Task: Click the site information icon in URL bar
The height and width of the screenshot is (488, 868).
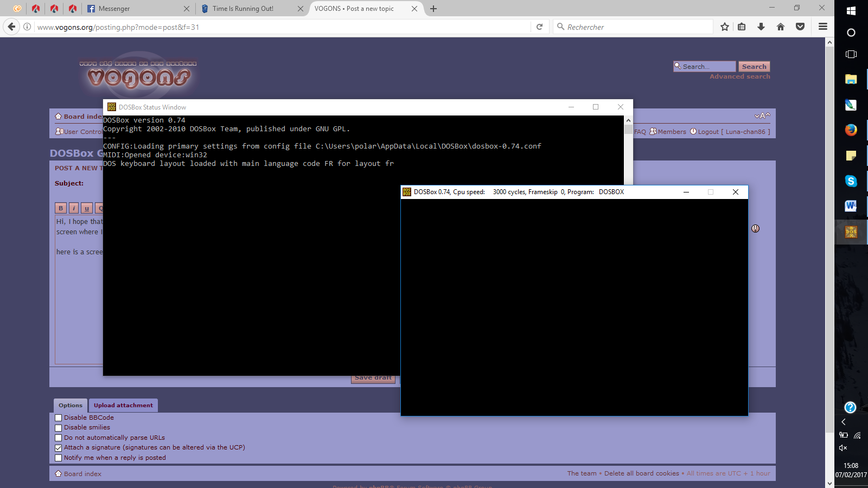Action: tap(27, 27)
